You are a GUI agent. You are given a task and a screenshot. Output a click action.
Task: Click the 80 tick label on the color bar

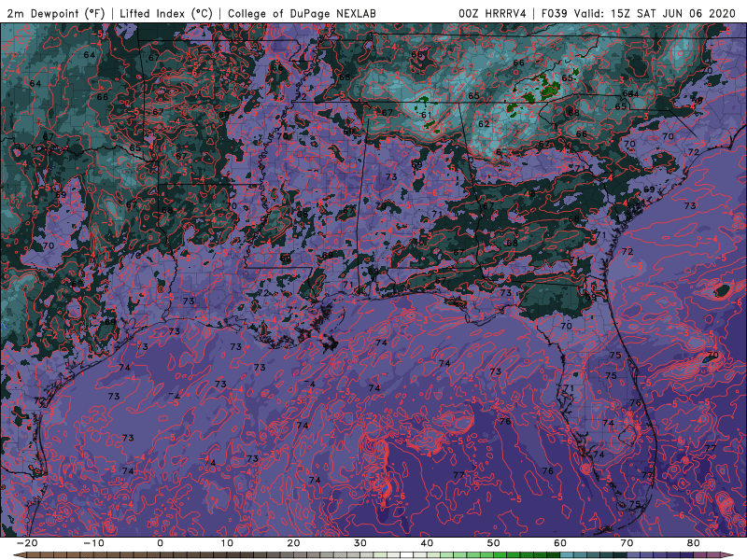694,543
